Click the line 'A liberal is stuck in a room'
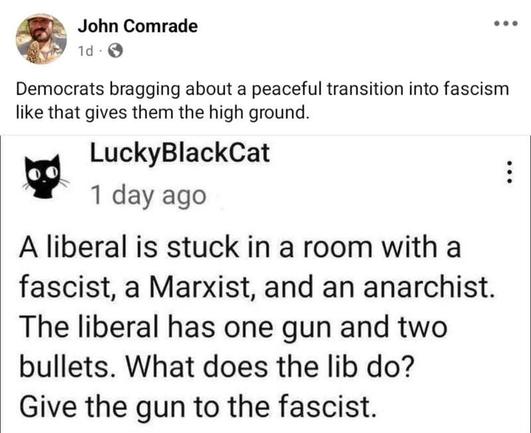 point(240,247)
